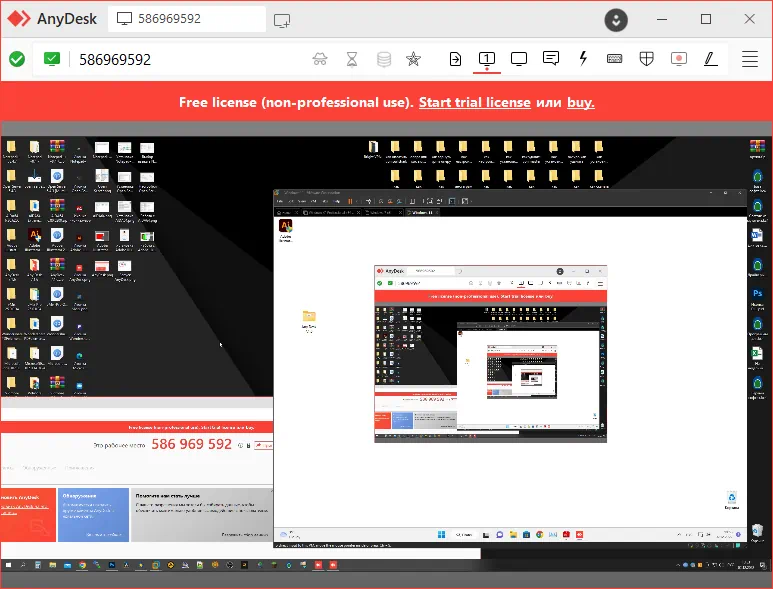The width and height of the screenshot is (773, 589).
Task: Click the Windows 11 Start button in VMware guest
Action: [x=441, y=534]
